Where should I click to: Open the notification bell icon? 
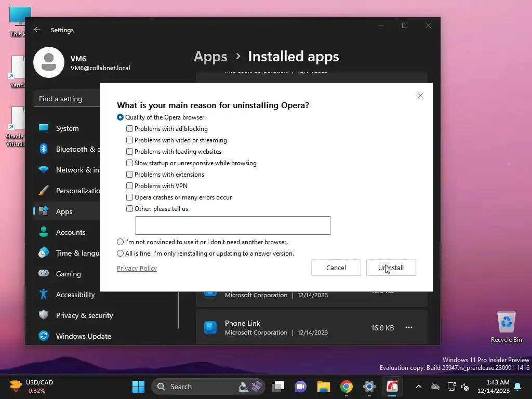[518, 387]
